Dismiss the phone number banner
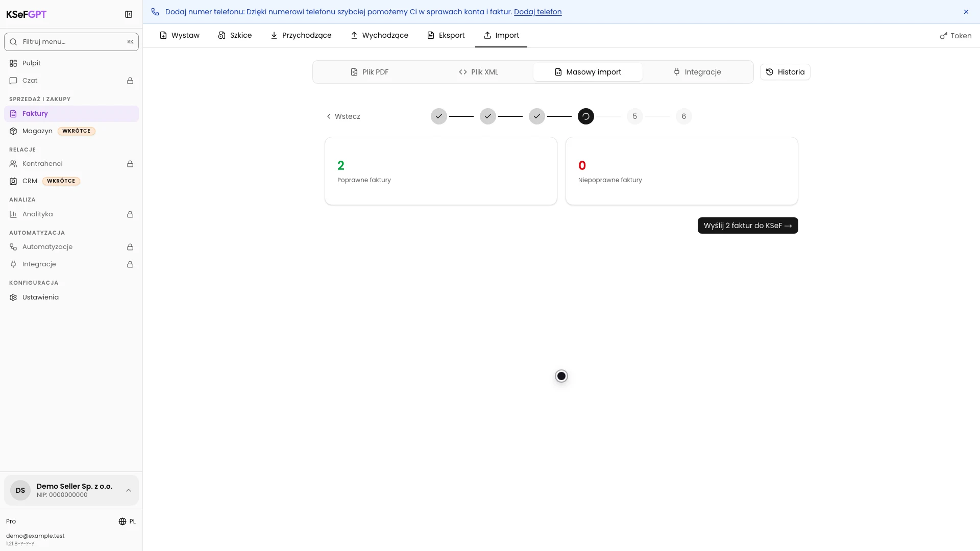980x551 pixels. click(x=966, y=12)
